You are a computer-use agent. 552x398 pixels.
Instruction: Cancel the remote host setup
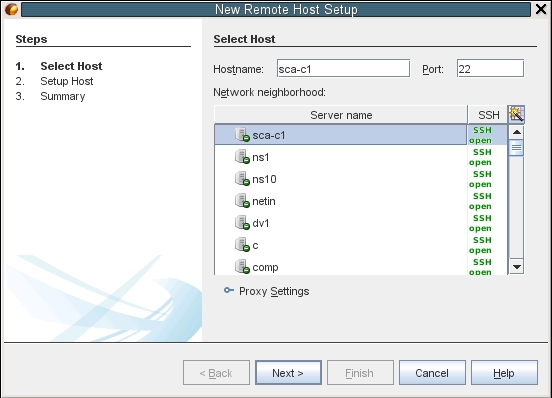coord(432,373)
